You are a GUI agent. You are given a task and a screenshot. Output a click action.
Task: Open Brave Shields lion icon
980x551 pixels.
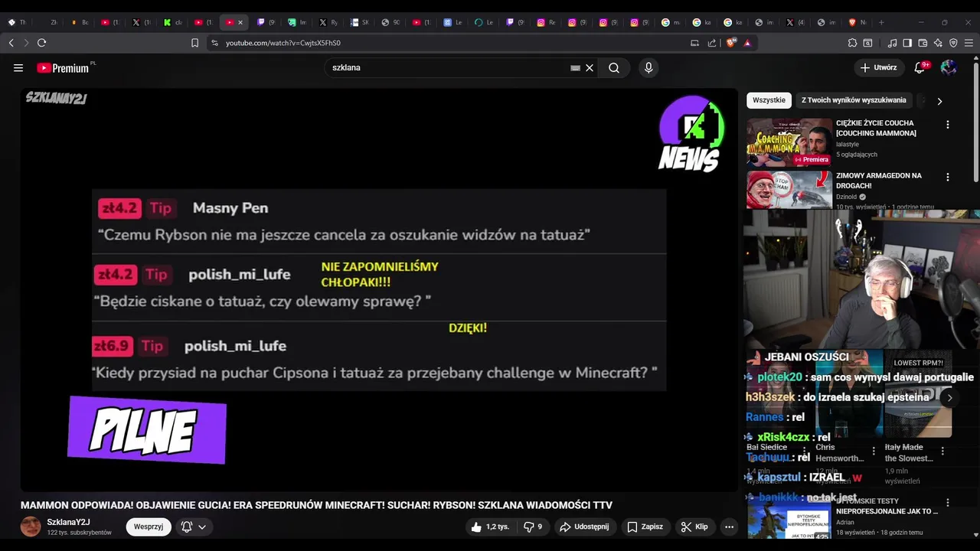click(730, 43)
